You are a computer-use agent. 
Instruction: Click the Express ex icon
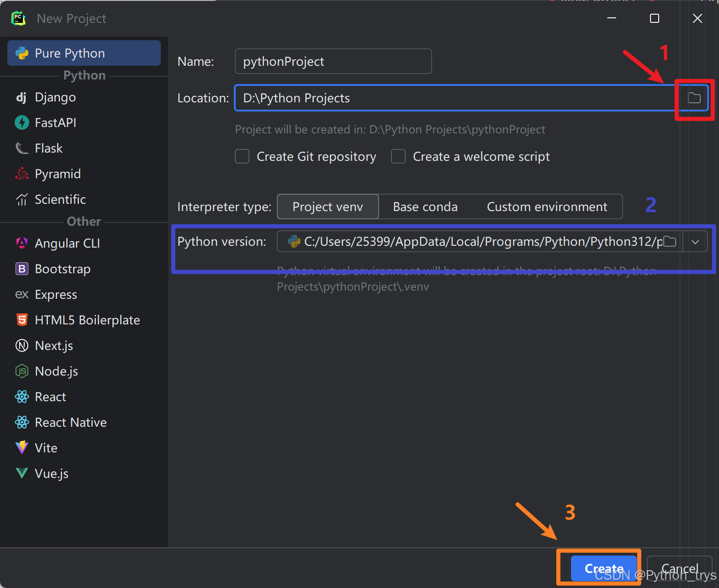pyautogui.click(x=22, y=295)
